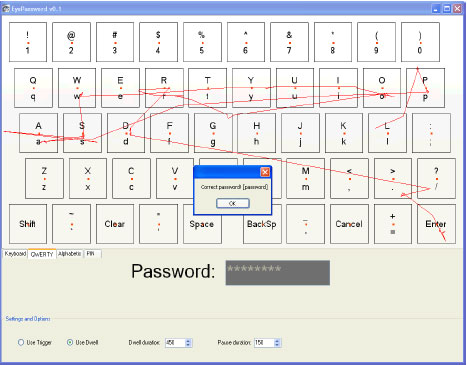
Task: Choose the F key
Action: coord(169,133)
